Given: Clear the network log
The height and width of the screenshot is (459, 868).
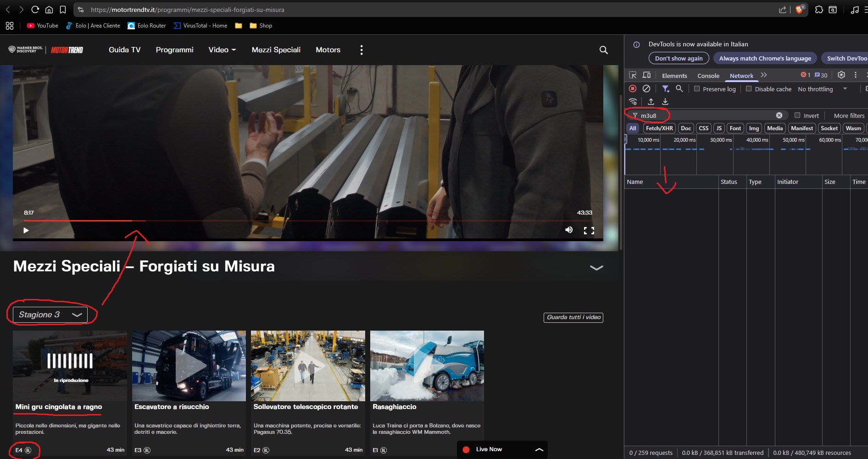Looking at the screenshot, I should (x=646, y=88).
